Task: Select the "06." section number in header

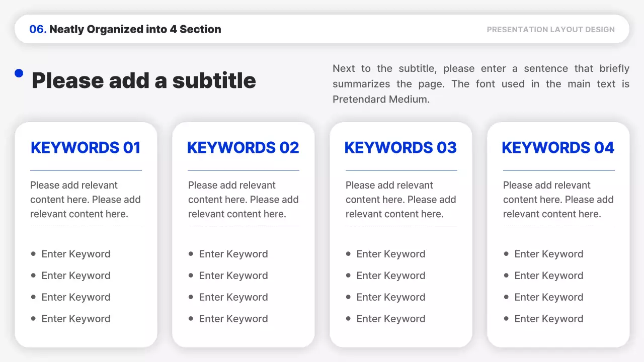Action: click(38, 29)
